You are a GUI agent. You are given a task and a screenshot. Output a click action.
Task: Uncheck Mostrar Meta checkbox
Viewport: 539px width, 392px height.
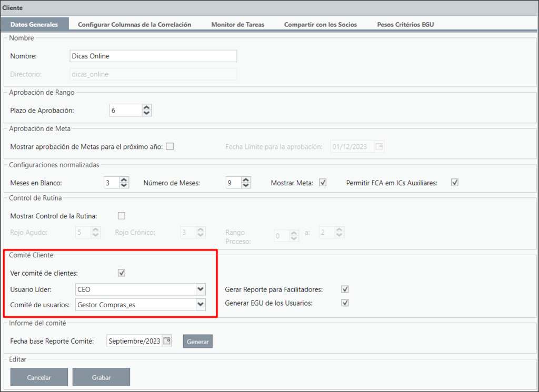tap(323, 183)
